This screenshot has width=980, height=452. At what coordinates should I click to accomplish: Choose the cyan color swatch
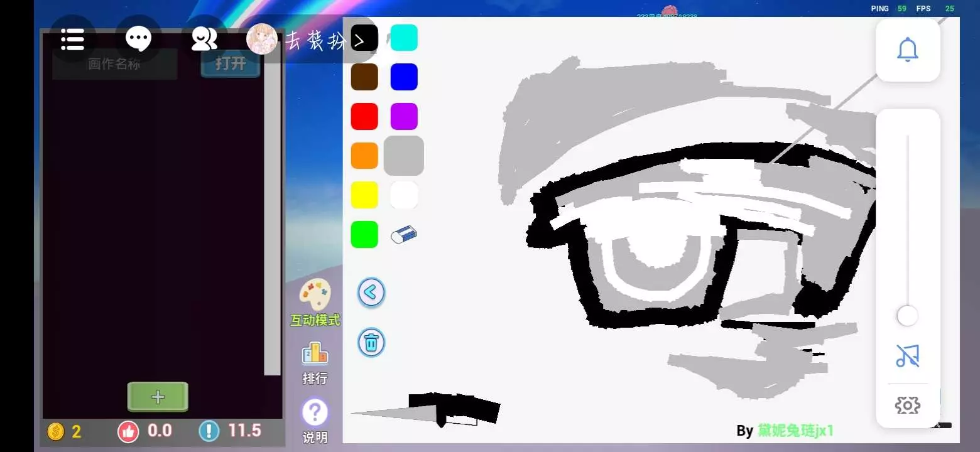pyautogui.click(x=404, y=38)
